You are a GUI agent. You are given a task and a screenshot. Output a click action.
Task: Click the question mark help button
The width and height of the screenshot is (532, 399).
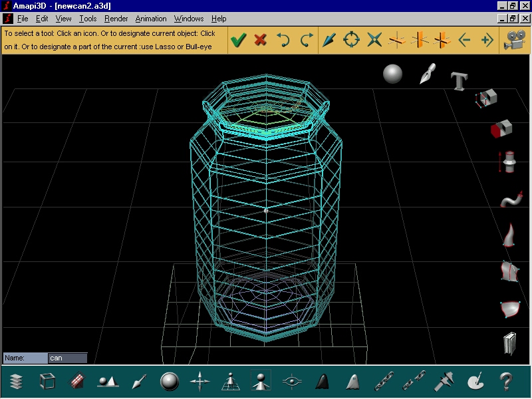(506, 382)
